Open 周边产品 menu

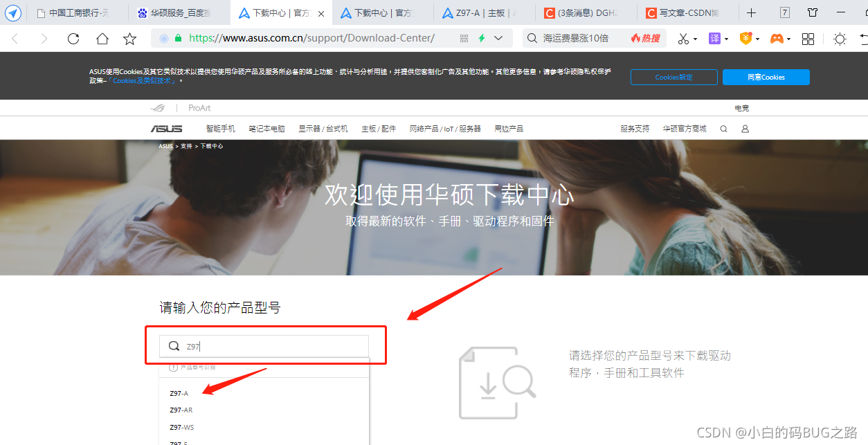click(509, 129)
